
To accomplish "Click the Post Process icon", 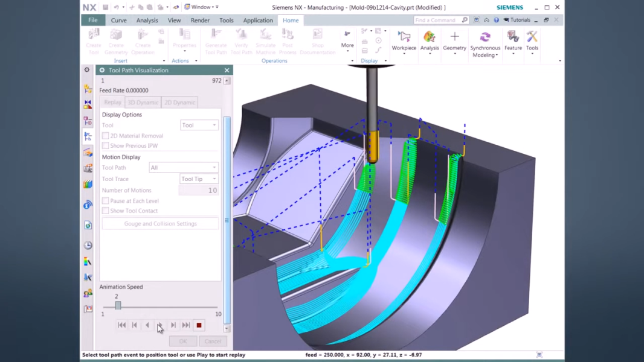I will click(x=288, y=42).
